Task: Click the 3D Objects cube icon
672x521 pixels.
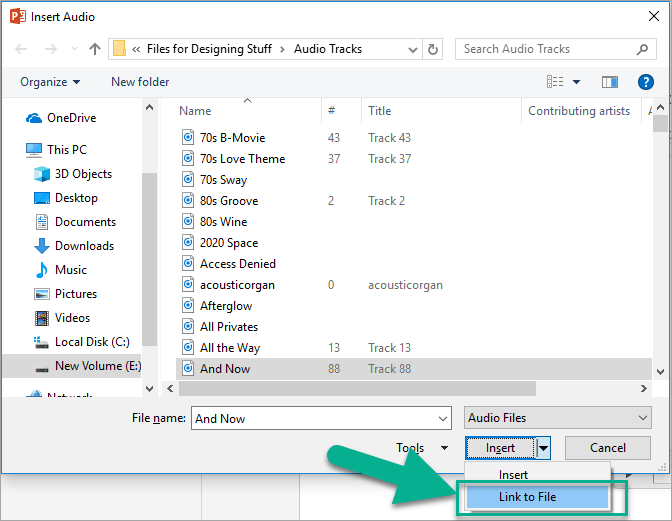Action: [42, 174]
